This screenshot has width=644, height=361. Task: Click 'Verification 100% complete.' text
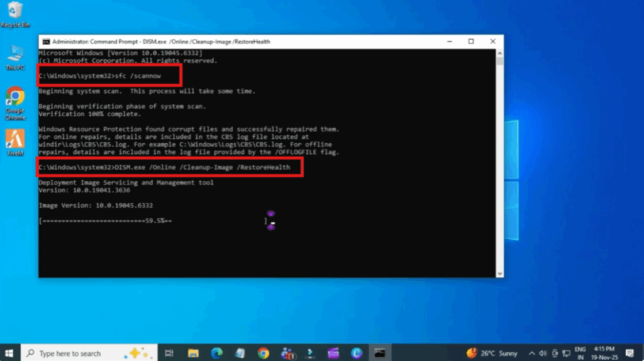coord(89,114)
